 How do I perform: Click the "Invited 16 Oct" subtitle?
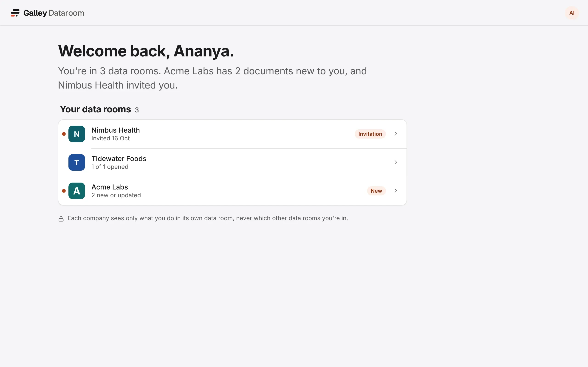pyautogui.click(x=110, y=138)
